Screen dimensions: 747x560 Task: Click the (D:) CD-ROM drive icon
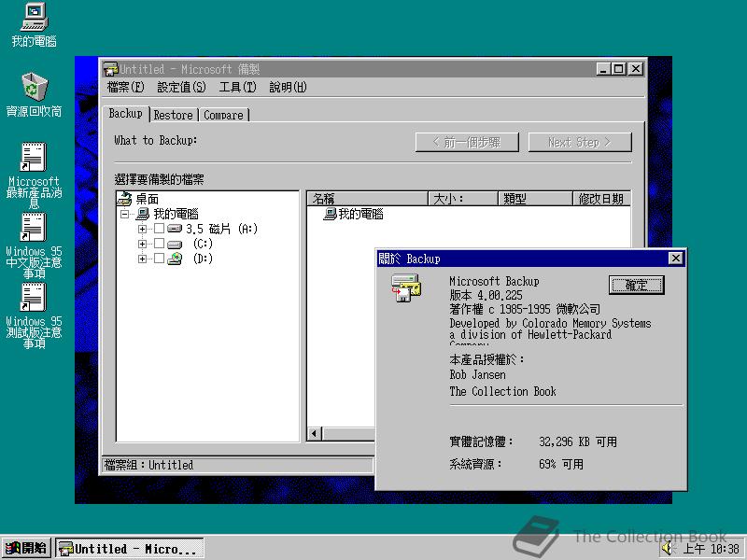point(175,259)
